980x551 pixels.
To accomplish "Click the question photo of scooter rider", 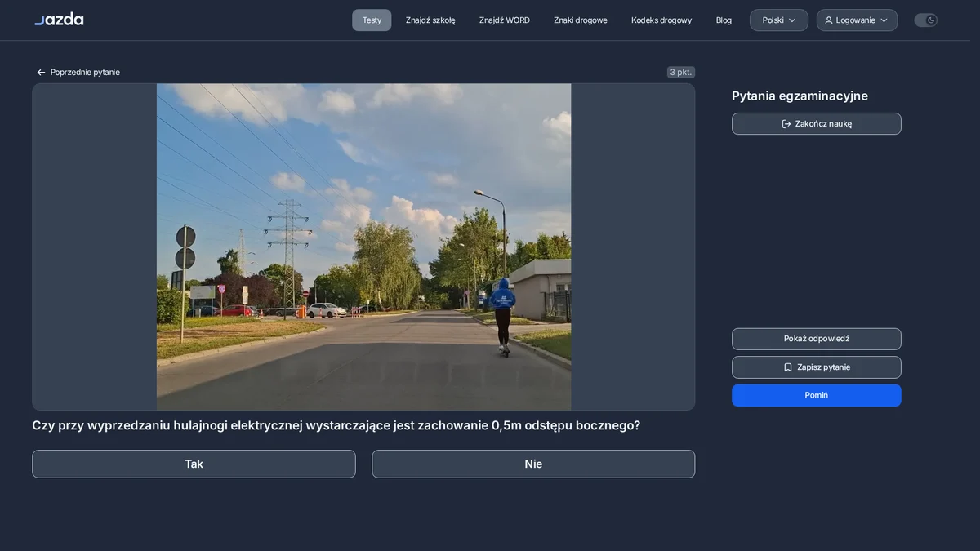I will (x=363, y=247).
